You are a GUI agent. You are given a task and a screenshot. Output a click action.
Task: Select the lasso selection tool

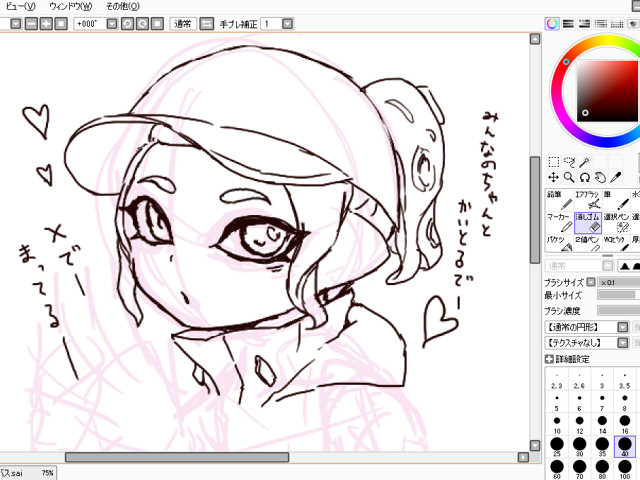[x=569, y=162]
